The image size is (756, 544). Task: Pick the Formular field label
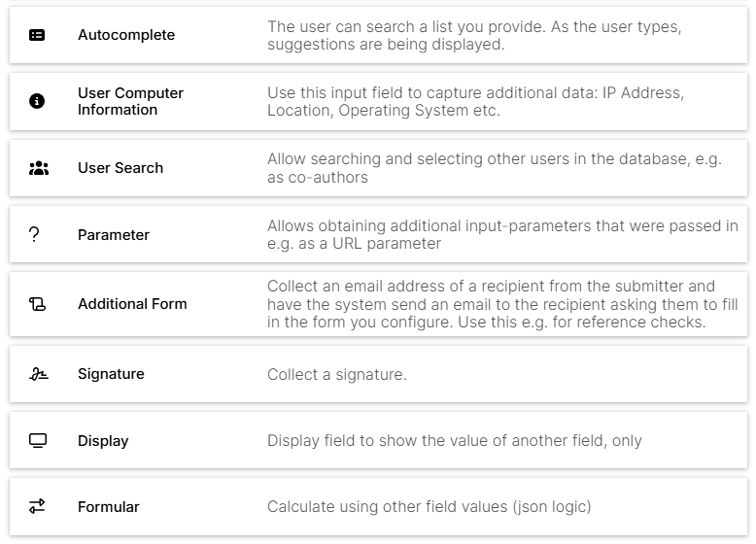point(109,507)
